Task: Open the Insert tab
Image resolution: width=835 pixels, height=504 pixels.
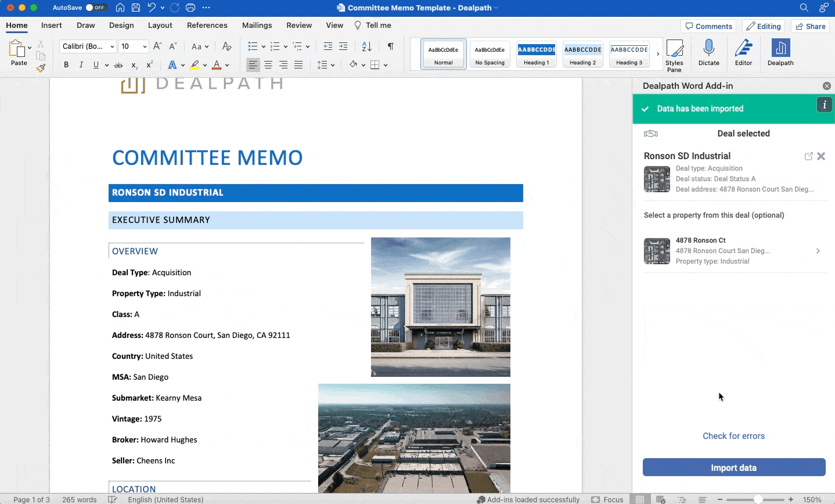Action: coord(52,25)
